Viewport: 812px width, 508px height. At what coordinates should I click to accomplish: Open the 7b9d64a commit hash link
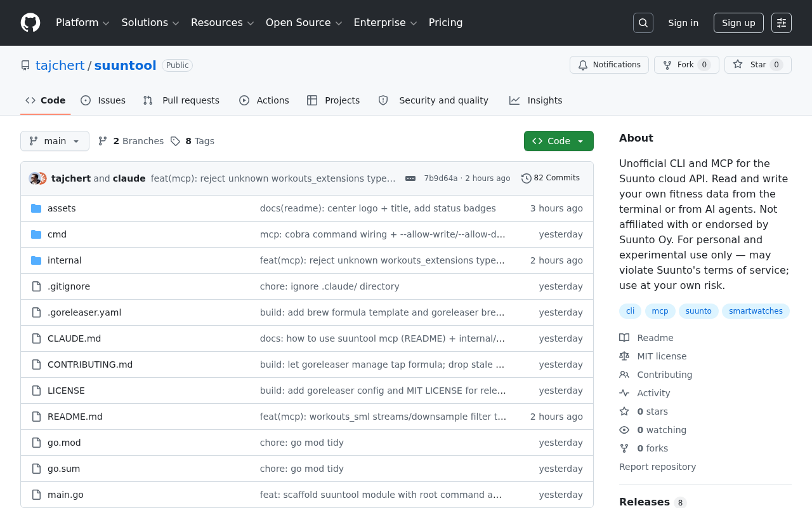click(x=441, y=178)
